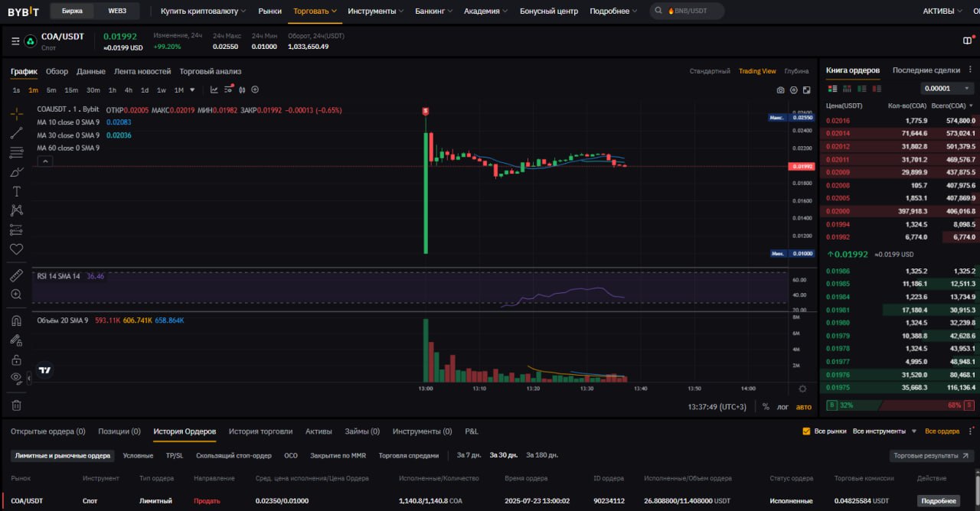Switch exchange toggle to WEB3

pyautogui.click(x=117, y=11)
